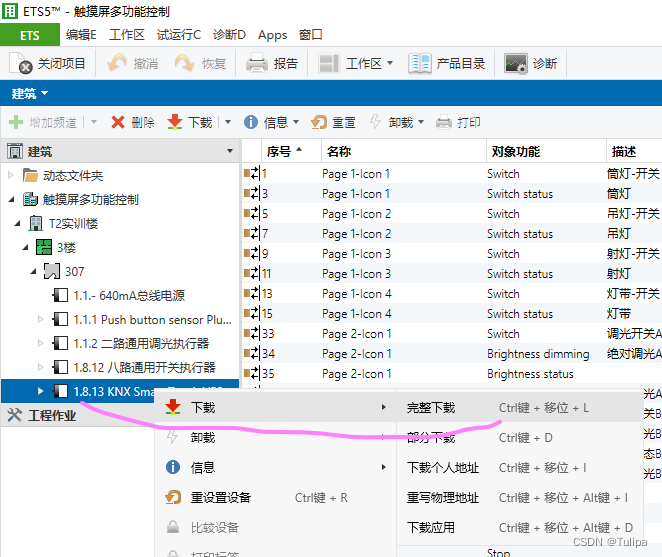Image resolution: width=662 pixels, height=557 pixels.
Task: Open the ETS menu tab
Action: tap(30, 35)
